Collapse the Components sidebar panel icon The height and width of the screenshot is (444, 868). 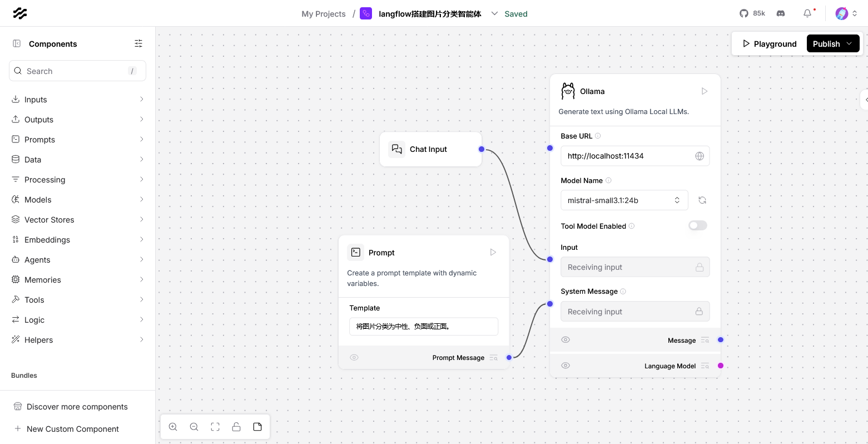pos(17,43)
